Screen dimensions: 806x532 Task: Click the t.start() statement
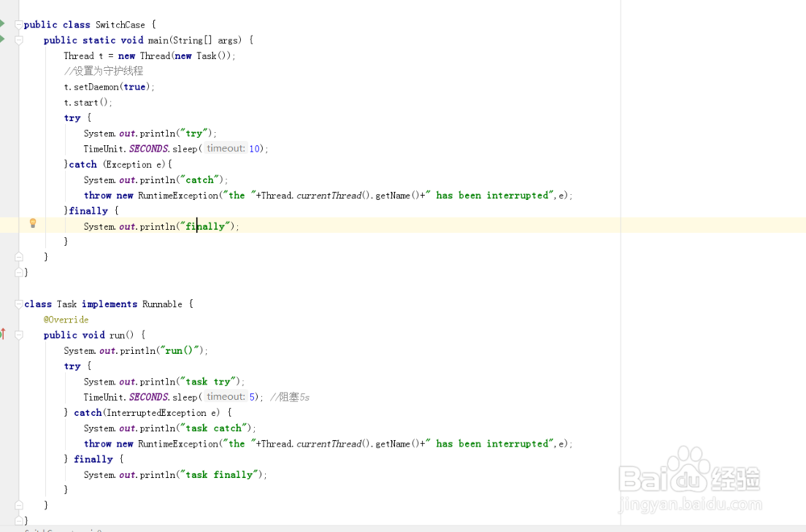(x=88, y=102)
